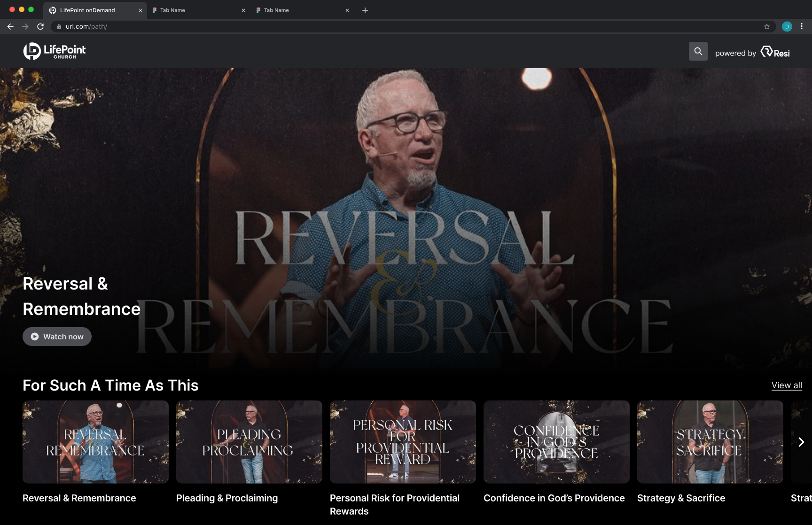Advance the carousel with the right chevron
The width and height of the screenshot is (812, 525).
click(801, 442)
